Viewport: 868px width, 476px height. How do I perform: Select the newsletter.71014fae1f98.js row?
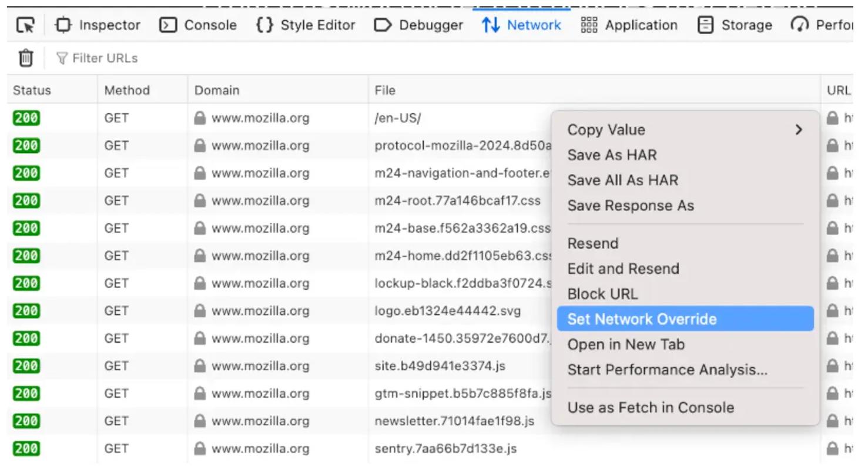click(x=454, y=422)
